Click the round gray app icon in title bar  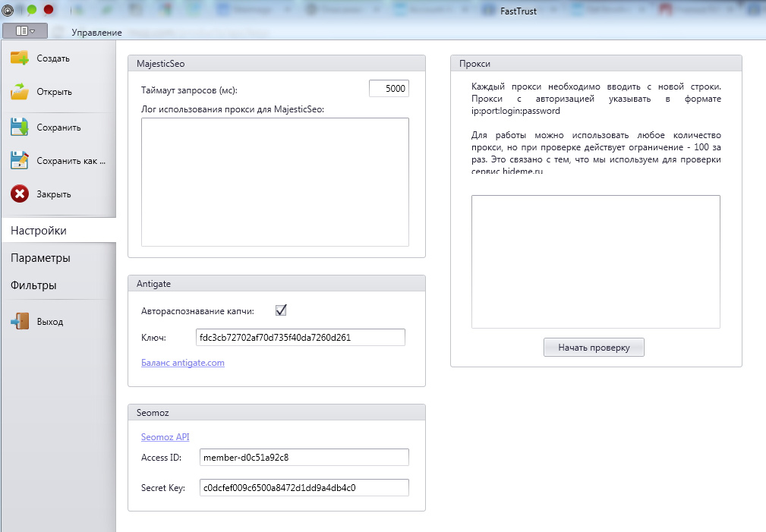pos(8,9)
